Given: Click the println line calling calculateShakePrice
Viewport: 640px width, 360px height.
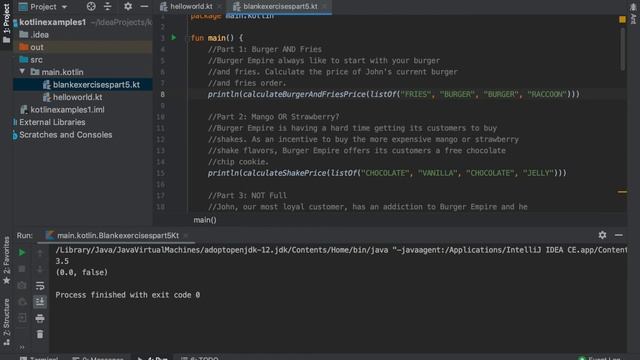Looking at the screenshot, I should tap(387, 173).
